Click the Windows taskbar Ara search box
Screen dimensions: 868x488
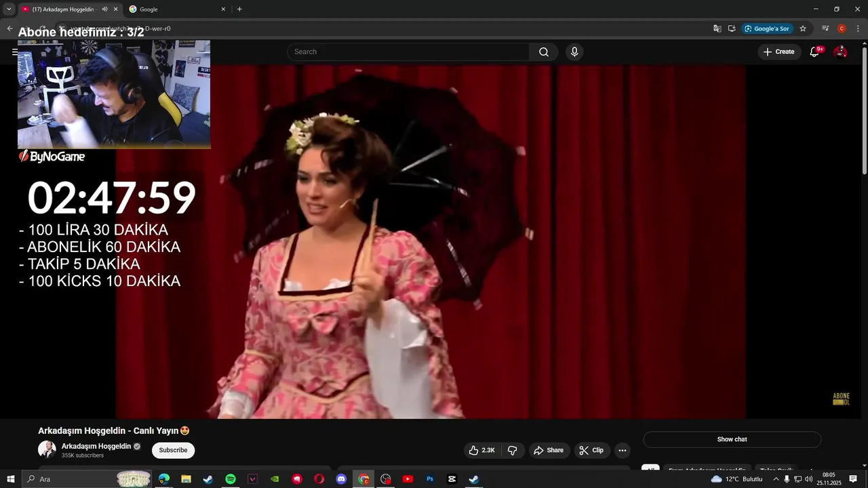pyautogui.click(x=86, y=479)
